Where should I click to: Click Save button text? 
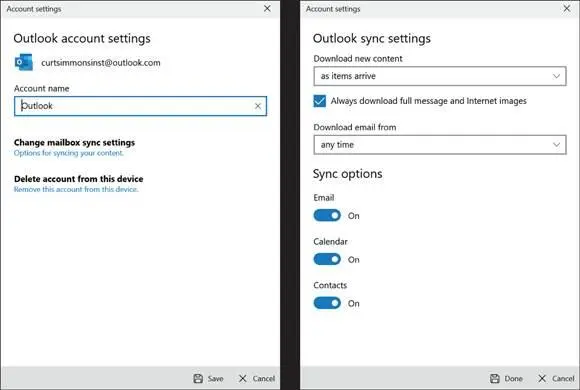pyautogui.click(x=215, y=379)
